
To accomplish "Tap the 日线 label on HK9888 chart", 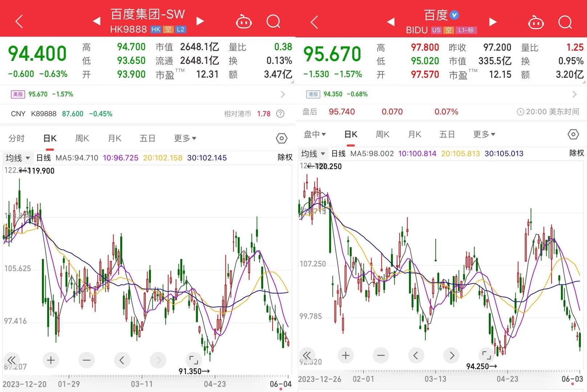I will [x=44, y=158].
